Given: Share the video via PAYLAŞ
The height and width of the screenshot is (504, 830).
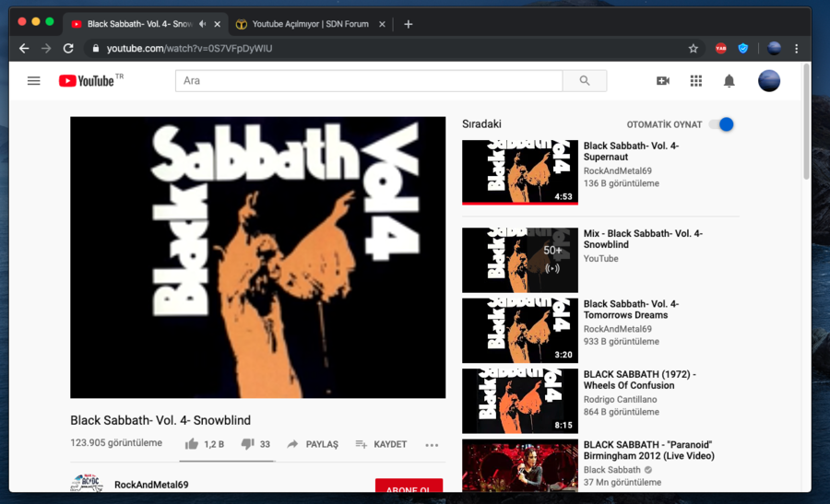Looking at the screenshot, I should pyautogui.click(x=313, y=444).
